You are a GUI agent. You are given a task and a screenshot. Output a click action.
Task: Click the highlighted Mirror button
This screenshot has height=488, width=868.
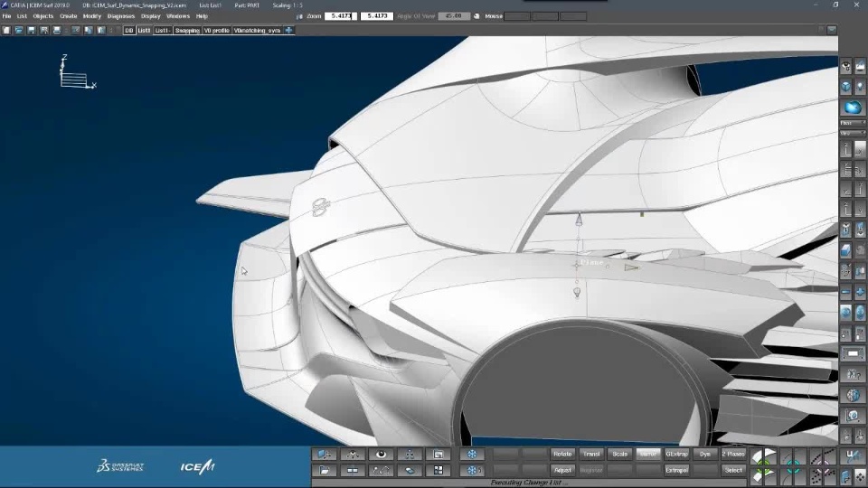[x=648, y=454]
